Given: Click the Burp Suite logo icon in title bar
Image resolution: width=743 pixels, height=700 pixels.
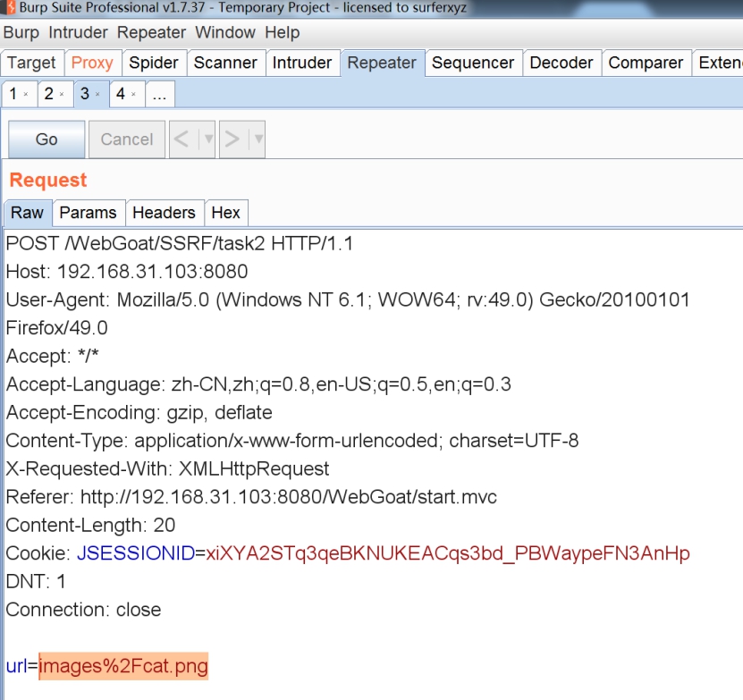Looking at the screenshot, I should coord(10,7).
